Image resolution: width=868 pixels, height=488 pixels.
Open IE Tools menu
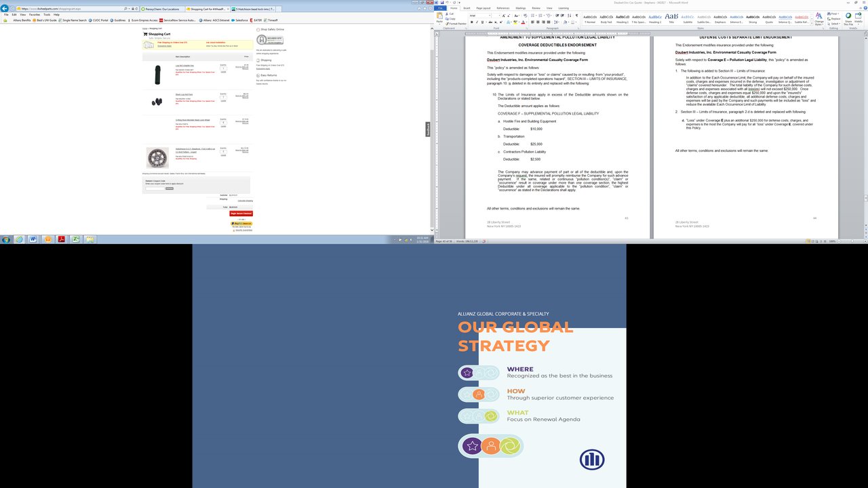coord(47,14)
